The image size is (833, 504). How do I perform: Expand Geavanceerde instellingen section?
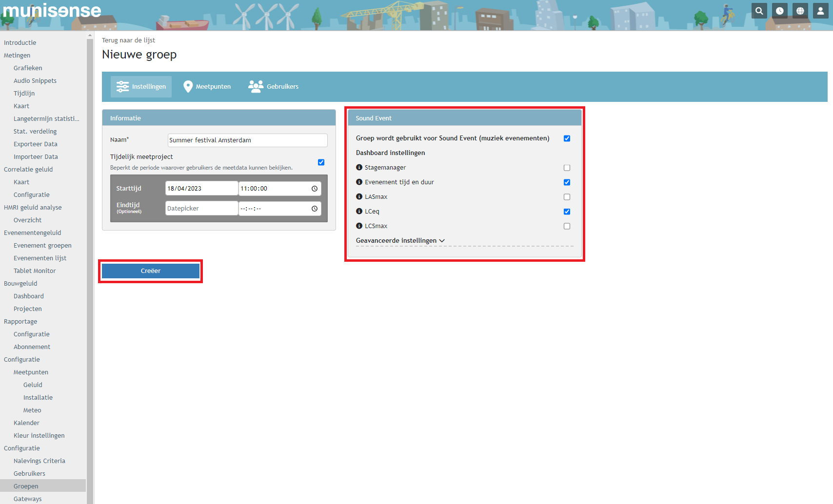tap(400, 241)
